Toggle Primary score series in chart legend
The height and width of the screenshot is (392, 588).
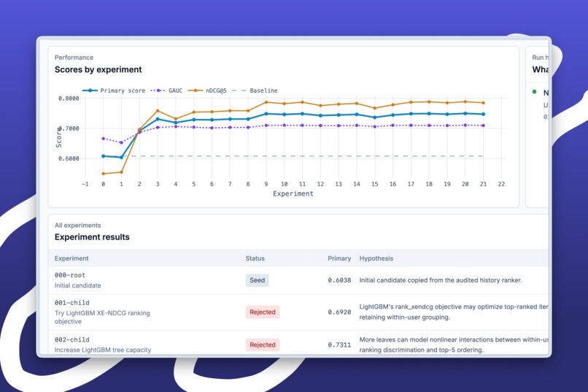114,91
